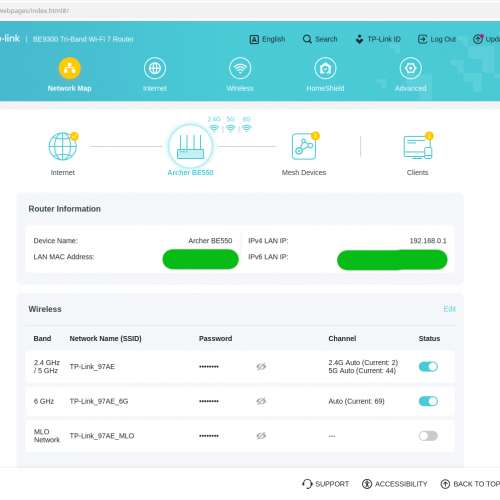Click the Internet status badge
500x500 pixels.
[x=74, y=136]
